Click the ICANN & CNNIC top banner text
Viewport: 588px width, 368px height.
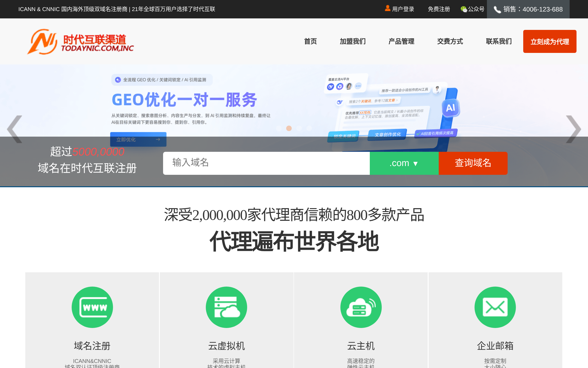click(117, 9)
